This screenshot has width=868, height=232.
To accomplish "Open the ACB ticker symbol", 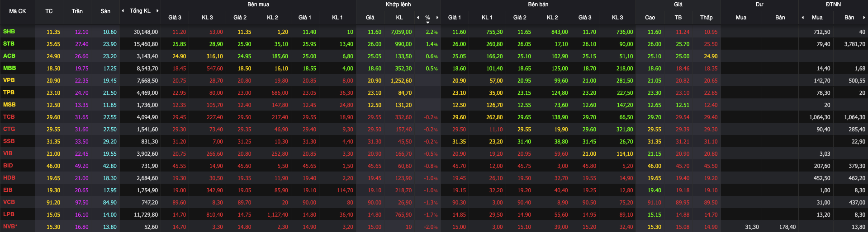I will point(9,56).
